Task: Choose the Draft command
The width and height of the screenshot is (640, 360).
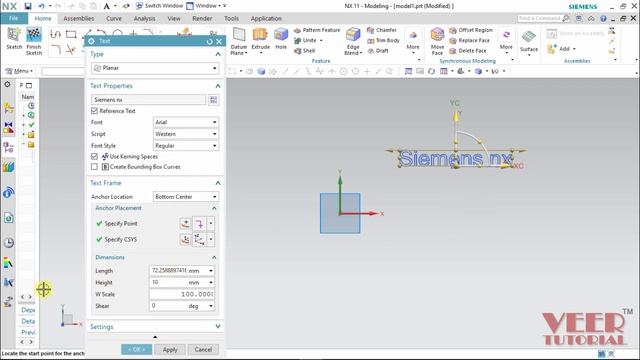Action: point(378,51)
